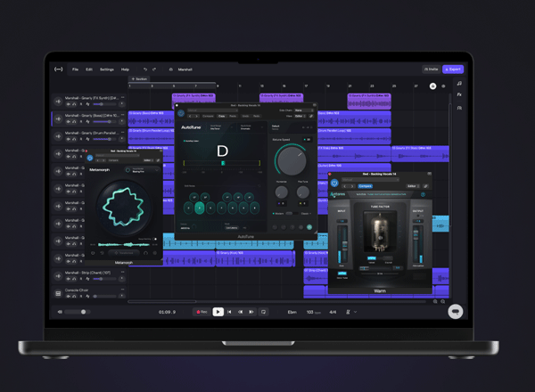Click the redo arrow in the top bar
Viewport: 535px width, 392px height.
154,69
